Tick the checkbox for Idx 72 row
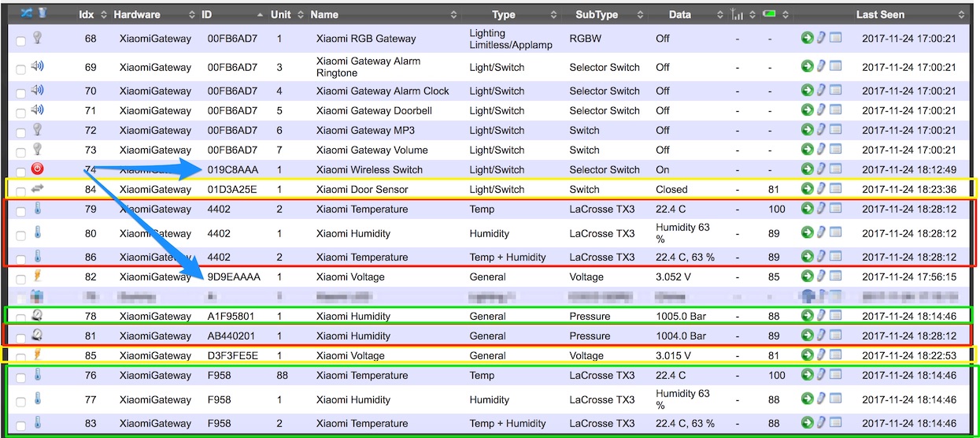The image size is (980, 438). [x=20, y=132]
